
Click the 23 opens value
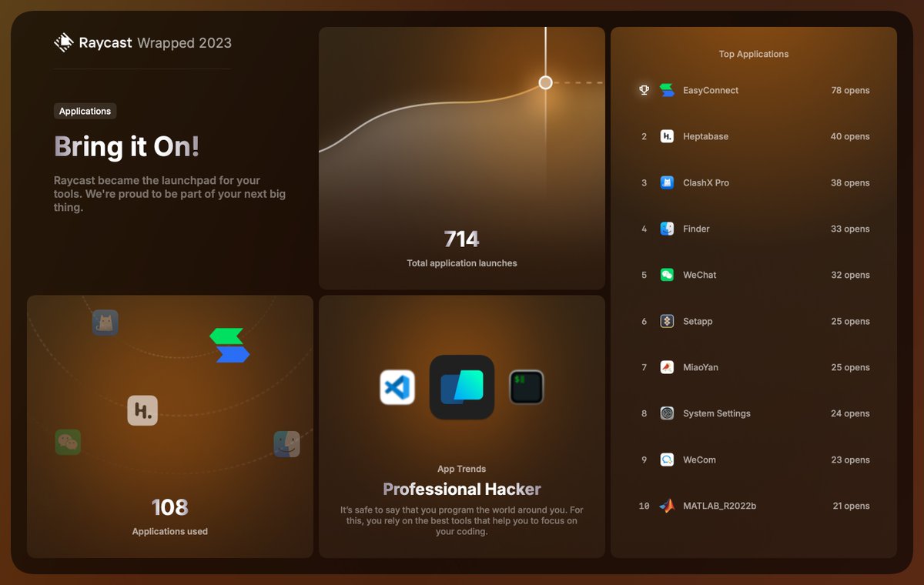(850, 460)
